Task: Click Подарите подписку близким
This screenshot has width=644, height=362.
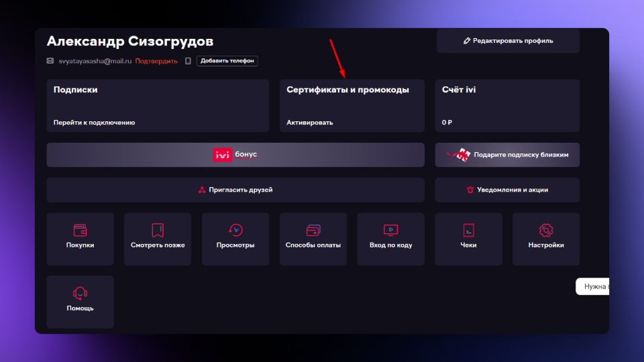Action: [507, 155]
